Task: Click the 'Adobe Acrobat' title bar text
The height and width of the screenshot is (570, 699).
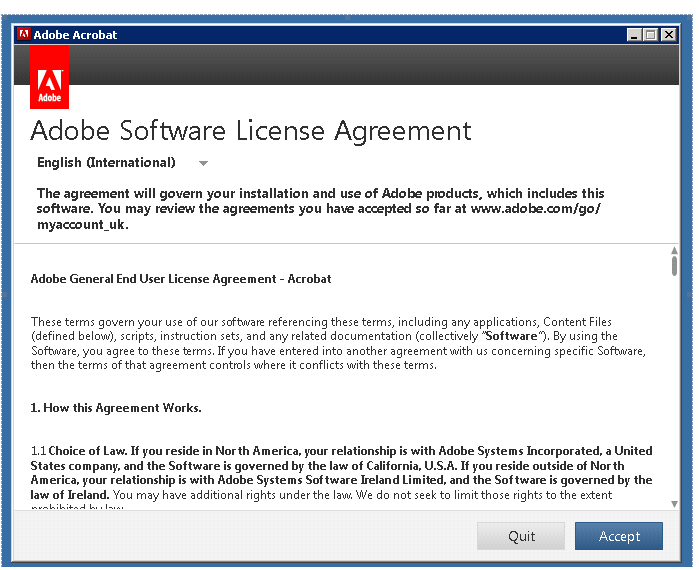Action: click(x=75, y=35)
